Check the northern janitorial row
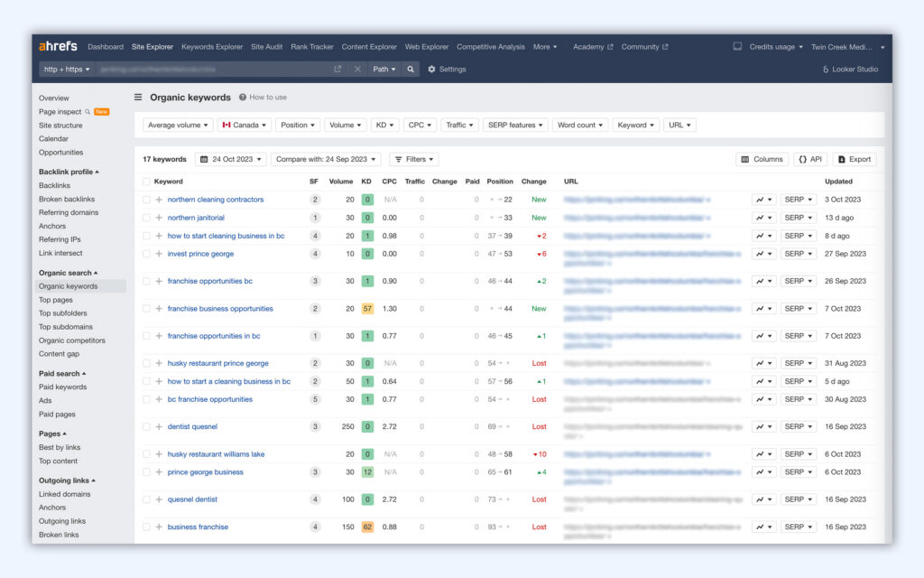924x578 pixels. (146, 218)
